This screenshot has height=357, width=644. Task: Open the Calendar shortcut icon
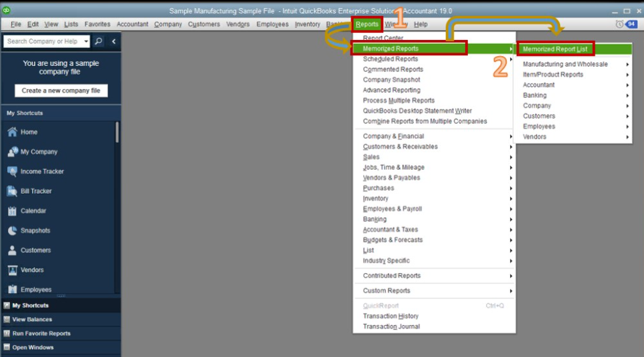[12, 210]
